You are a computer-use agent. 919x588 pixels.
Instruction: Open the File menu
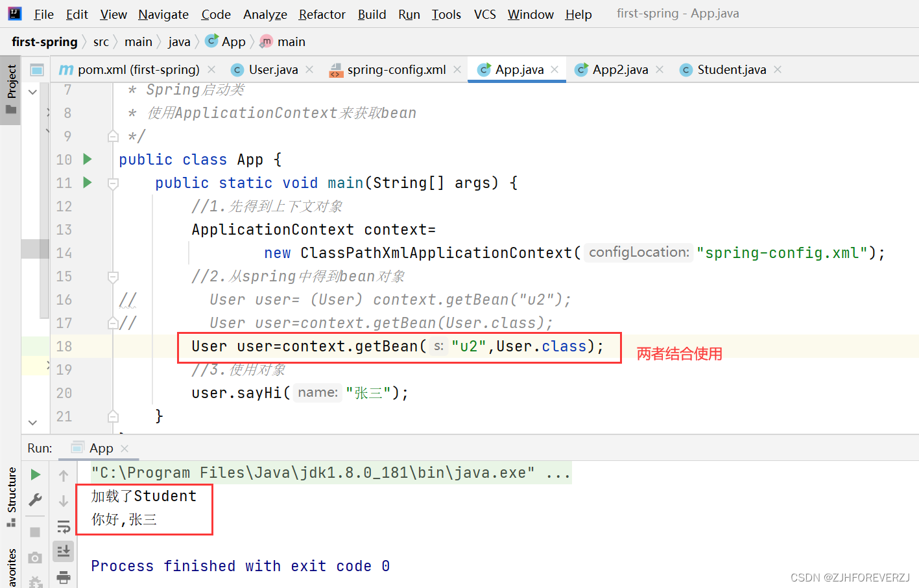coord(43,14)
